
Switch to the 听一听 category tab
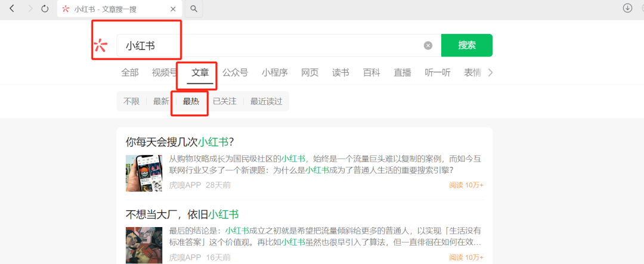(438, 73)
